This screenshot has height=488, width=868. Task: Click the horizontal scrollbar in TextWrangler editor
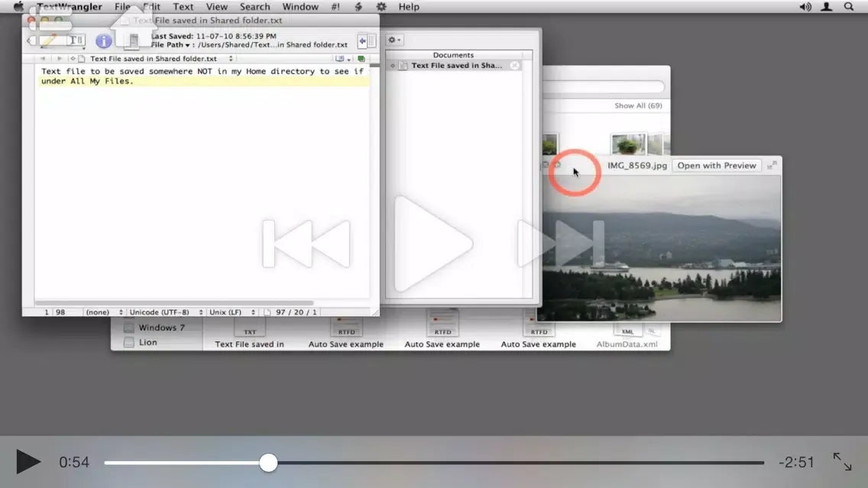174,302
